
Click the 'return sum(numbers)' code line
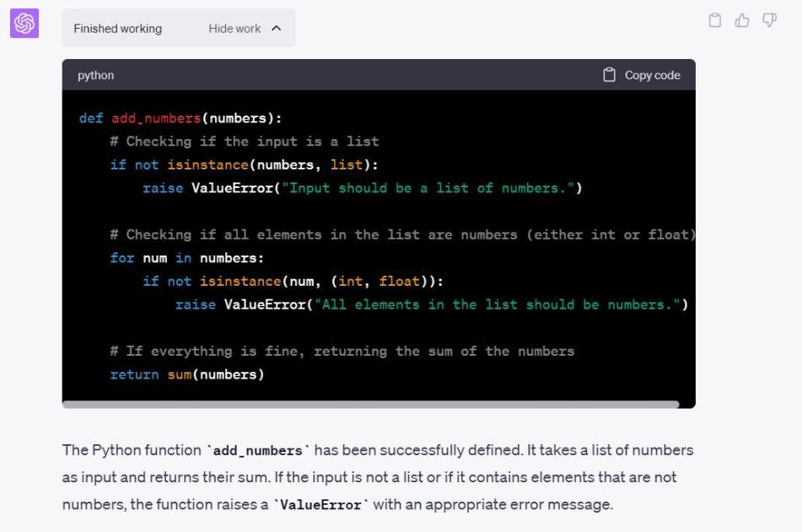coord(187,374)
